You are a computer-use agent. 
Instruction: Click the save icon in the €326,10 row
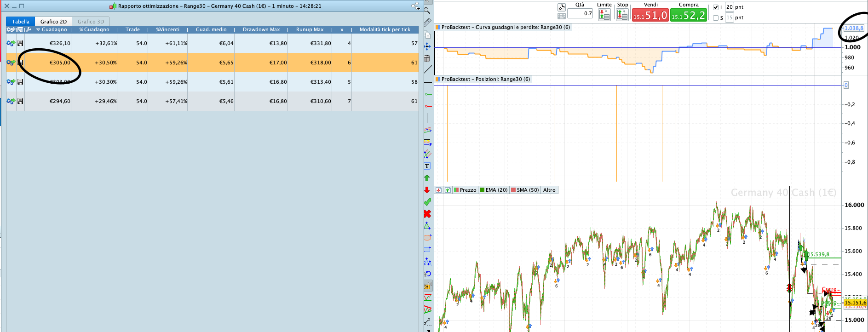[x=20, y=43]
